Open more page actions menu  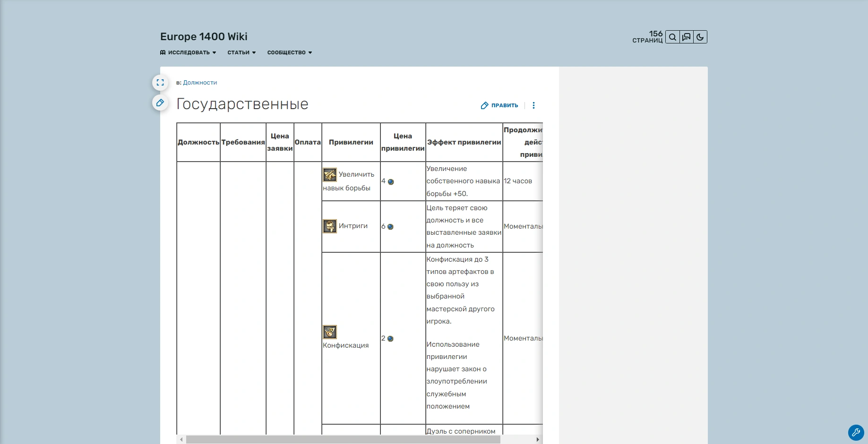(x=533, y=105)
